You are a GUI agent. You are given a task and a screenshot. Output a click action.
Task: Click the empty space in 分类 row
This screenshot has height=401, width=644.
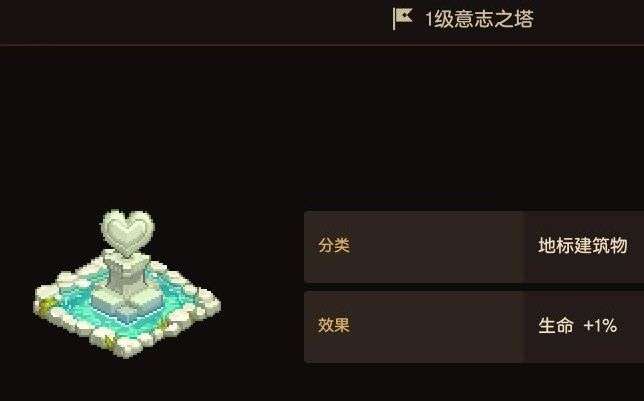[x=435, y=247]
